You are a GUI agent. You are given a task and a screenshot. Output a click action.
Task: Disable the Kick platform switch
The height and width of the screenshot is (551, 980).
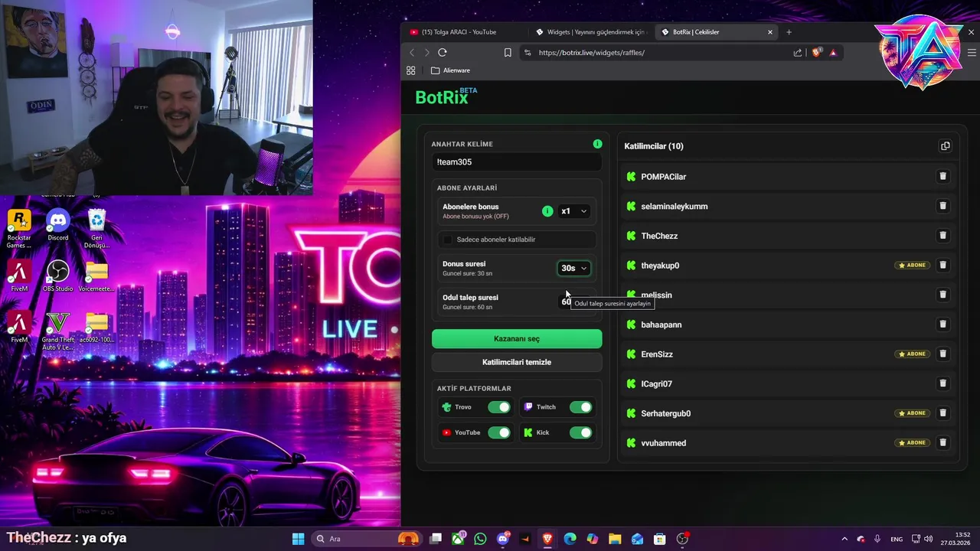[x=580, y=433]
